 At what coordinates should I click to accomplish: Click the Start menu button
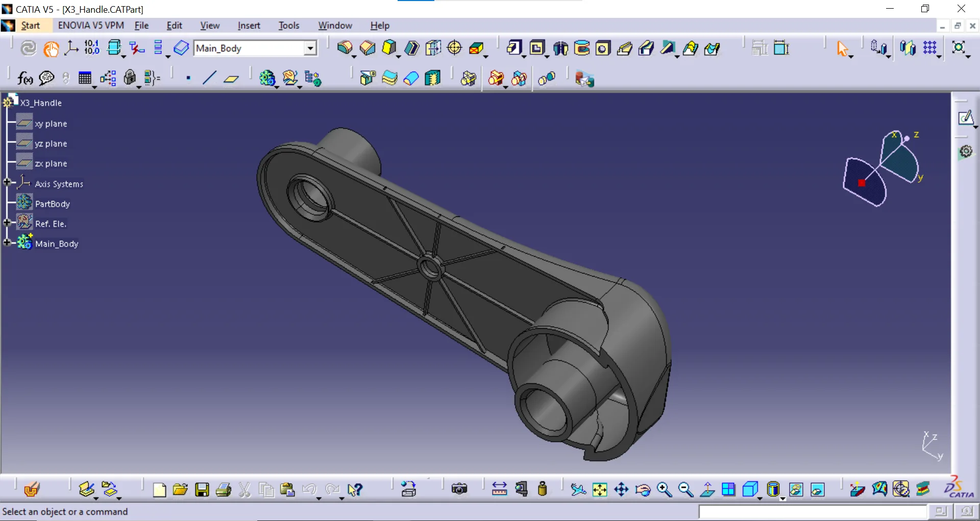tap(30, 26)
